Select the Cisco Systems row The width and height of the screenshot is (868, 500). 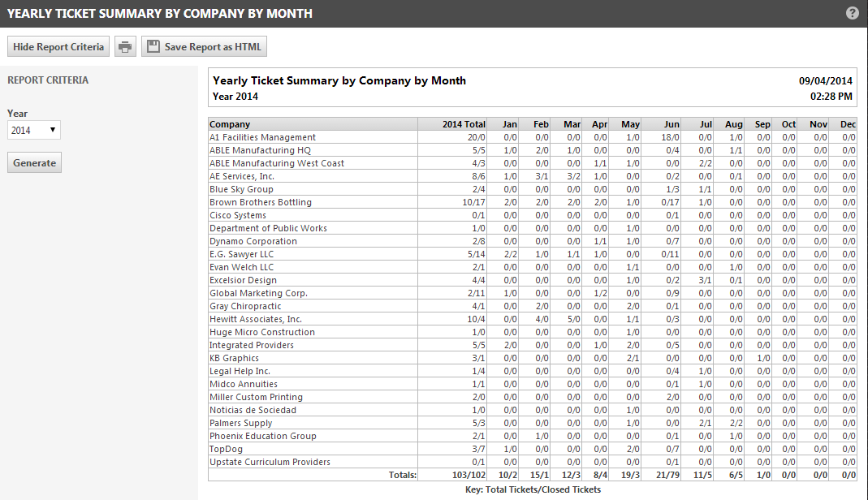point(237,215)
